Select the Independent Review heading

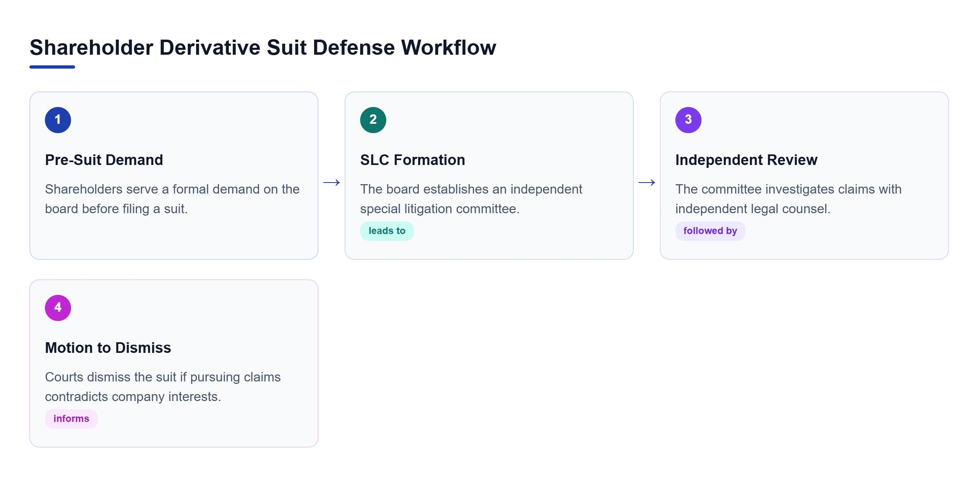746,160
